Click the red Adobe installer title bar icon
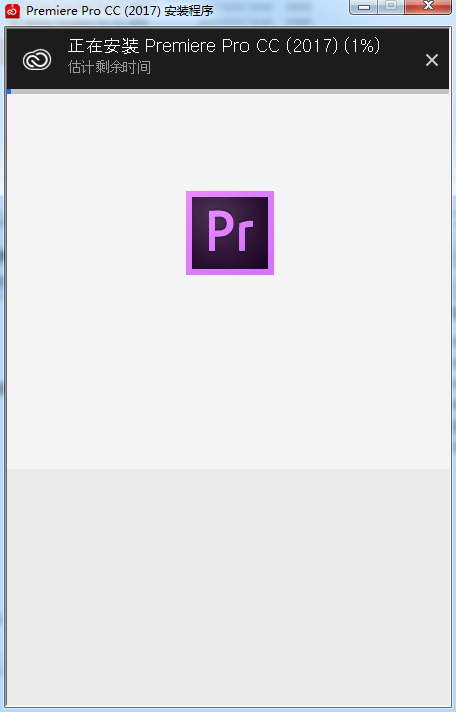Image resolution: width=456 pixels, height=712 pixels. (12, 11)
